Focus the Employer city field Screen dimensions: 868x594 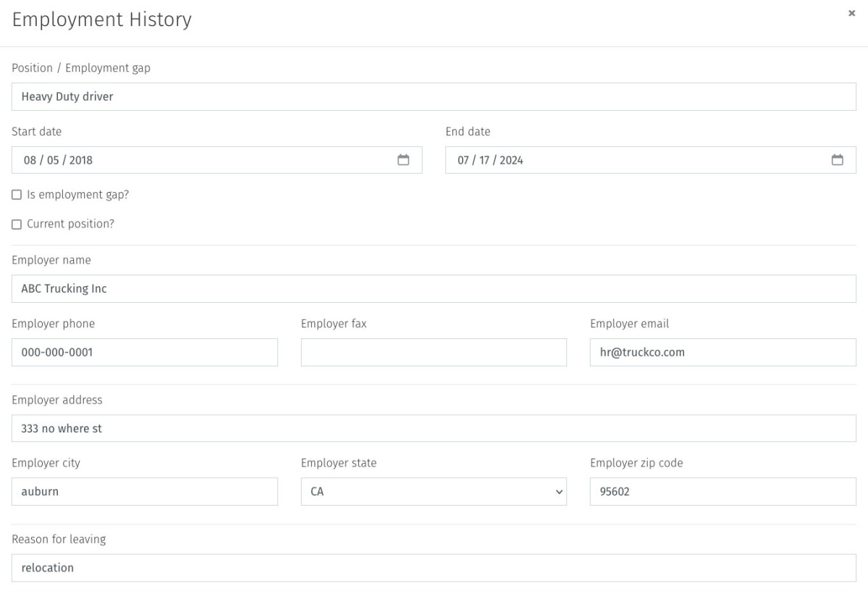click(x=145, y=491)
